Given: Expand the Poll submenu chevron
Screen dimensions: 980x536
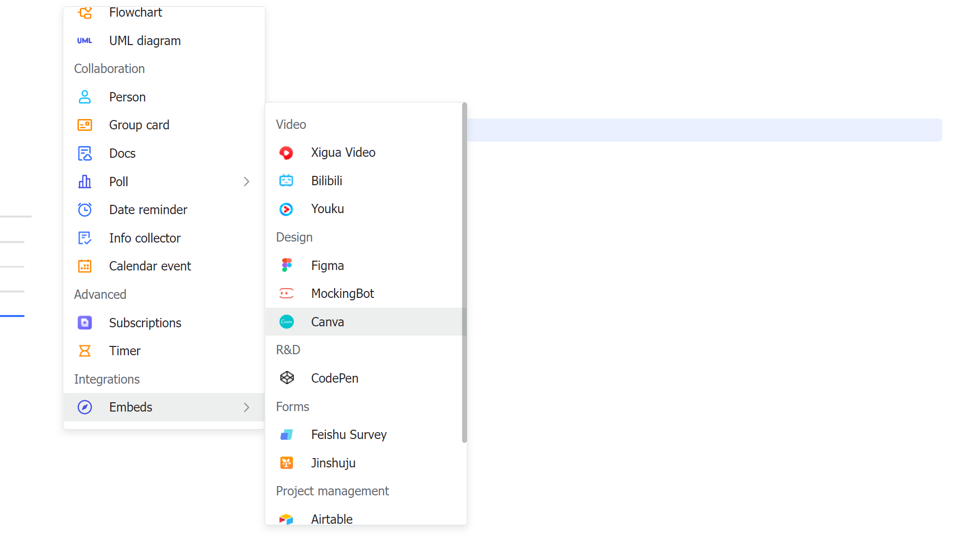Looking at the screenshot, I should coord(246,181).
